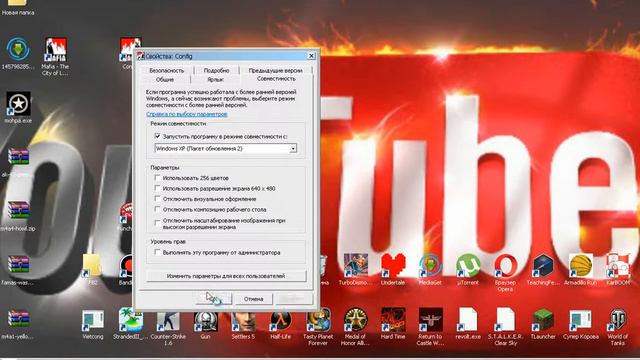The height and width of the screenshot is (360, 640).
Task: Enable 'Использовать 256 цветов' checkbox
Action: tap(158, 178)
